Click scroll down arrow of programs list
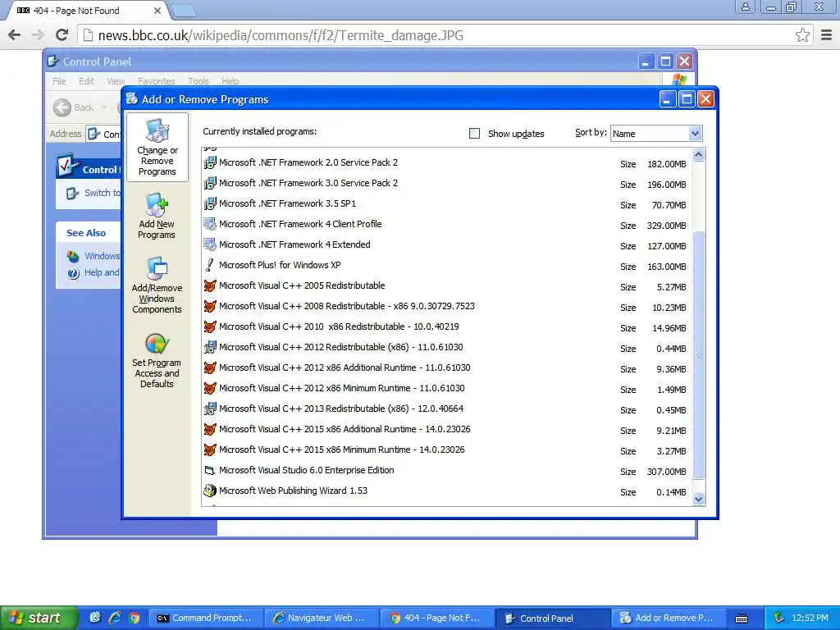The image size is (840, 630). pos(698,500)
